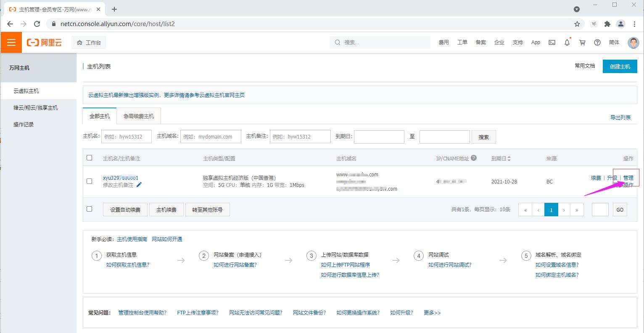This screenshot has width=644, height=333.
Task: Sort by 到期日 column arrows
Action: [509, 158]
